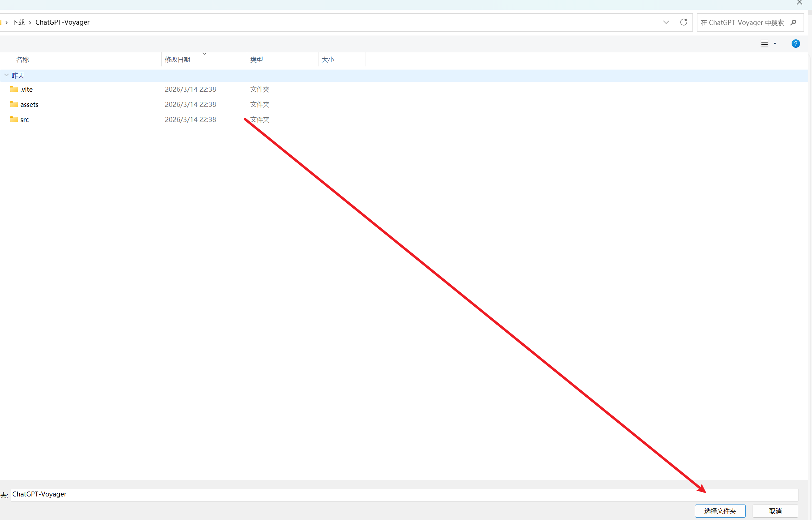
Task: Sort by 名称 column header
Action: point(22,60)
